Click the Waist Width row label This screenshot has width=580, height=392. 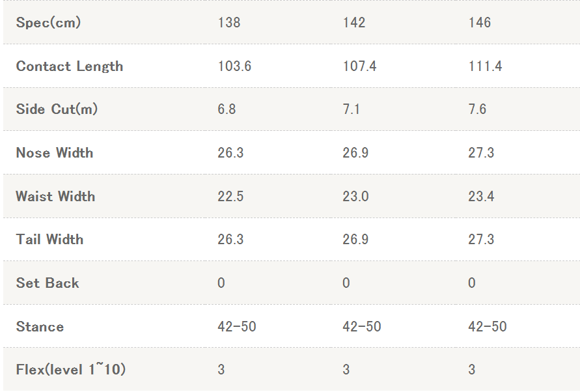[x=55, y=197]
